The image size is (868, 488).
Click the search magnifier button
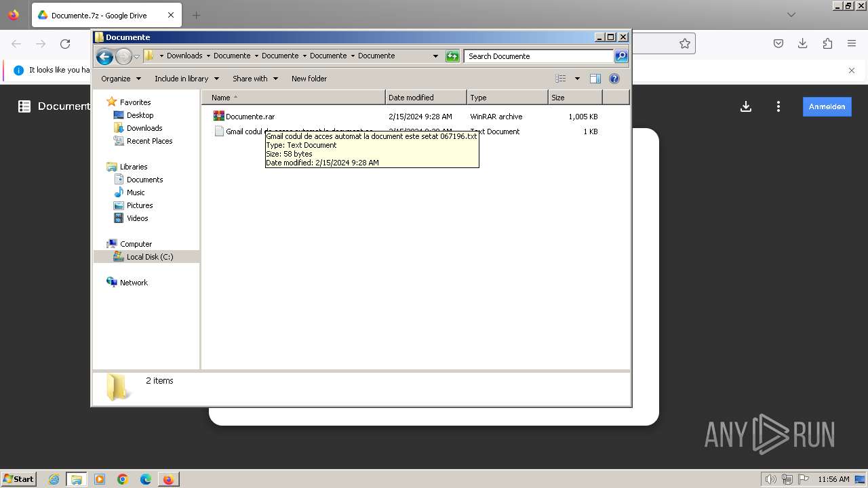621,56
